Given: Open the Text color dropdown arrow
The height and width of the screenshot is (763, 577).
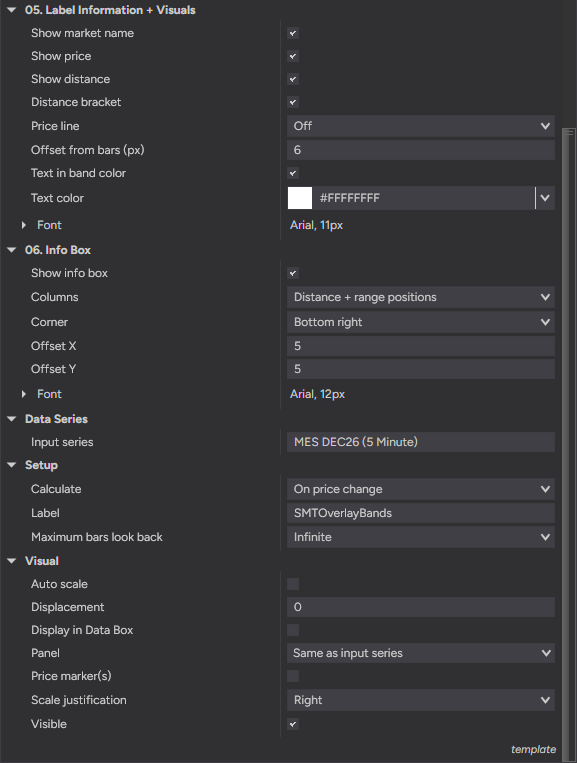Looking at the screenshot, I should pos(545,198).
